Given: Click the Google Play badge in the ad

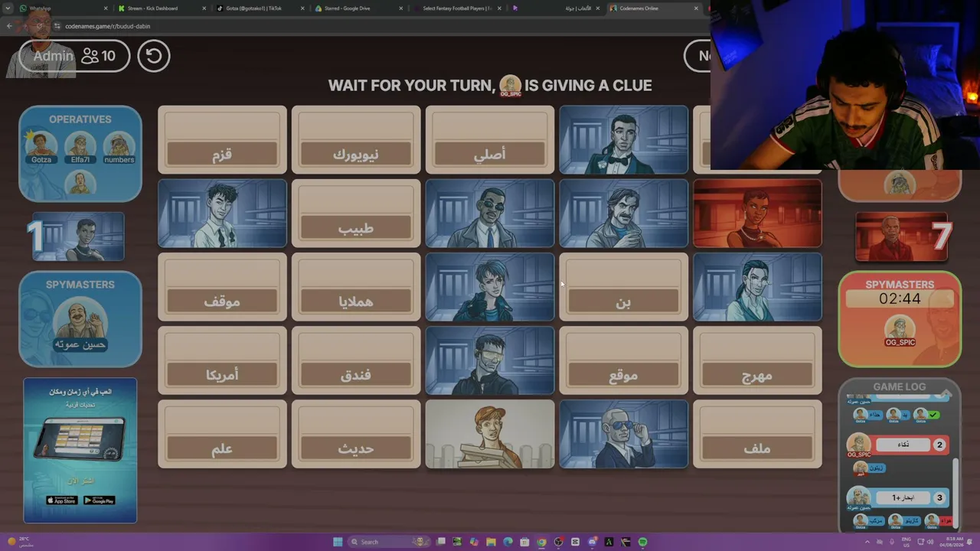Looking at the screenshot, I should pos(99,500).
